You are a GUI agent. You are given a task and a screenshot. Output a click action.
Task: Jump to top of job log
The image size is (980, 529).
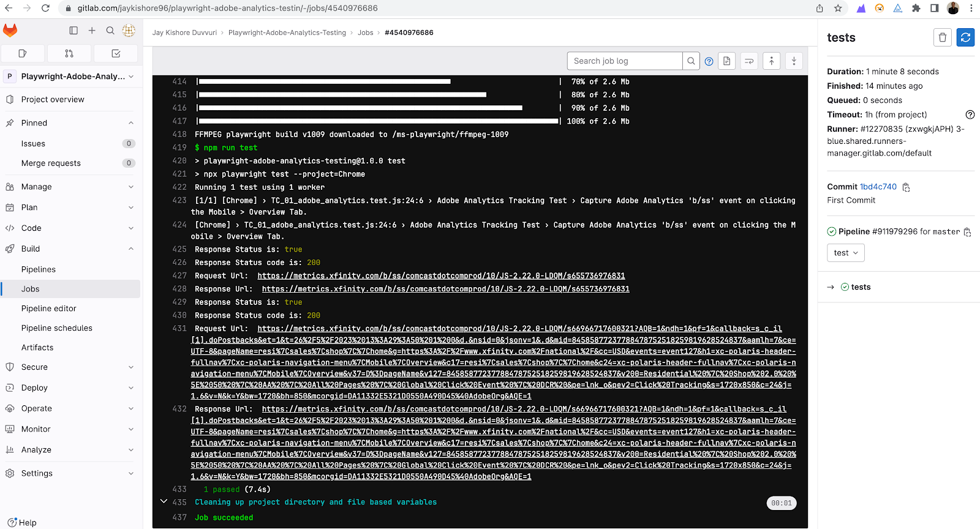pyautogui.click(x=772, y=61)
